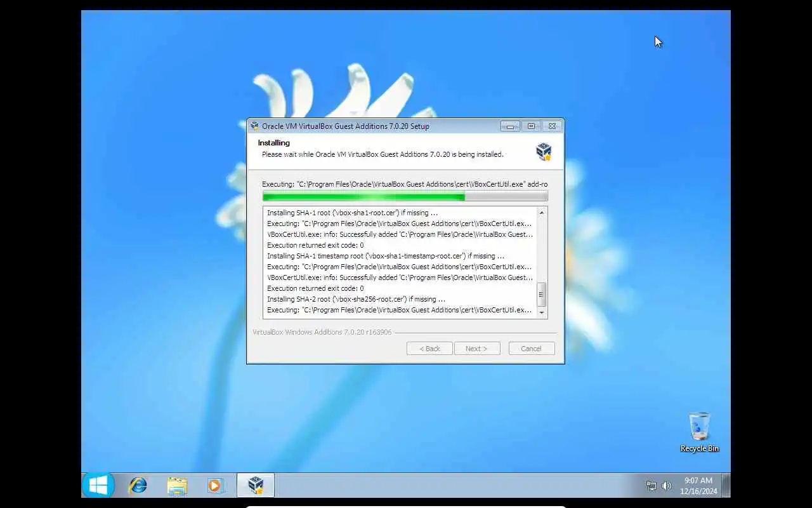The width and height of the screenshot is (812, 508).
Task: Click the setup window title bar icon
Action: pos(255,126)
